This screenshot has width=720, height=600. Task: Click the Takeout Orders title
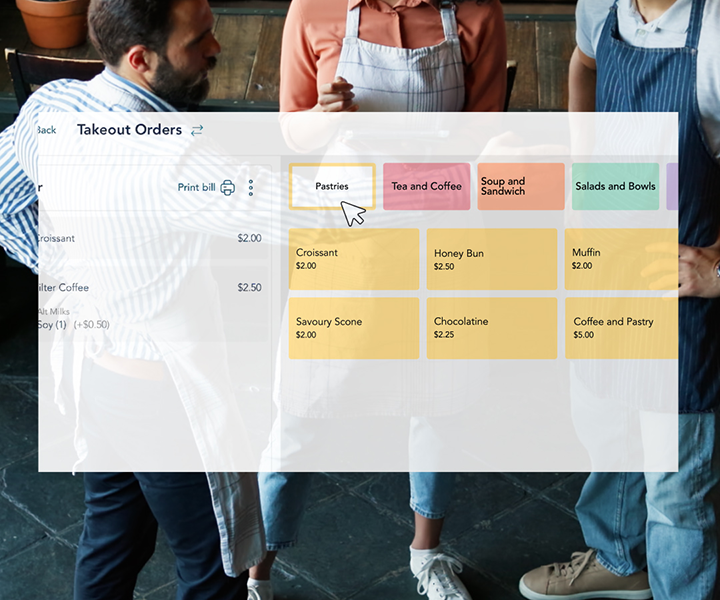pos(129,130)
